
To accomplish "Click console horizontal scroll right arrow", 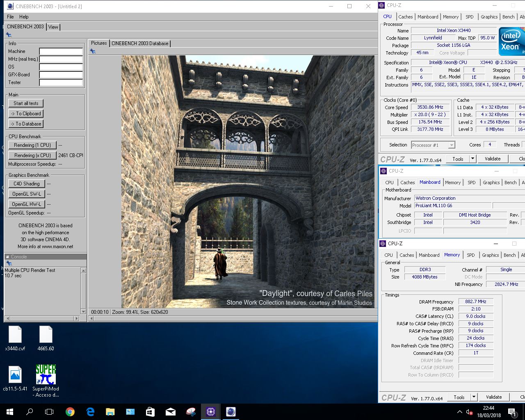I will tap(76, 318).
